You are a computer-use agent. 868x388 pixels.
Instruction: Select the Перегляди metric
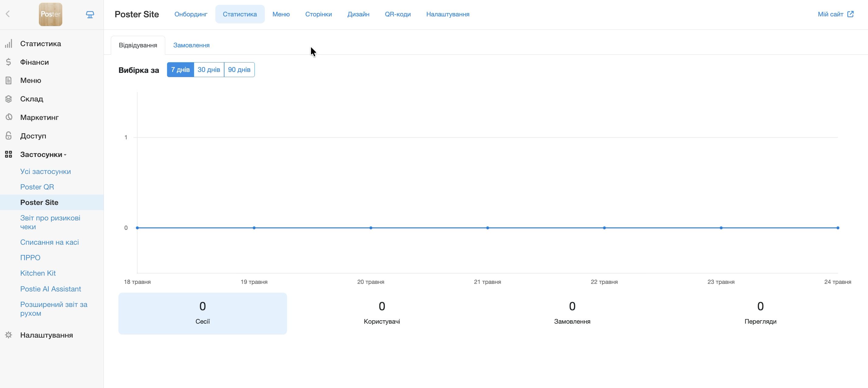(x=760, y=314)
